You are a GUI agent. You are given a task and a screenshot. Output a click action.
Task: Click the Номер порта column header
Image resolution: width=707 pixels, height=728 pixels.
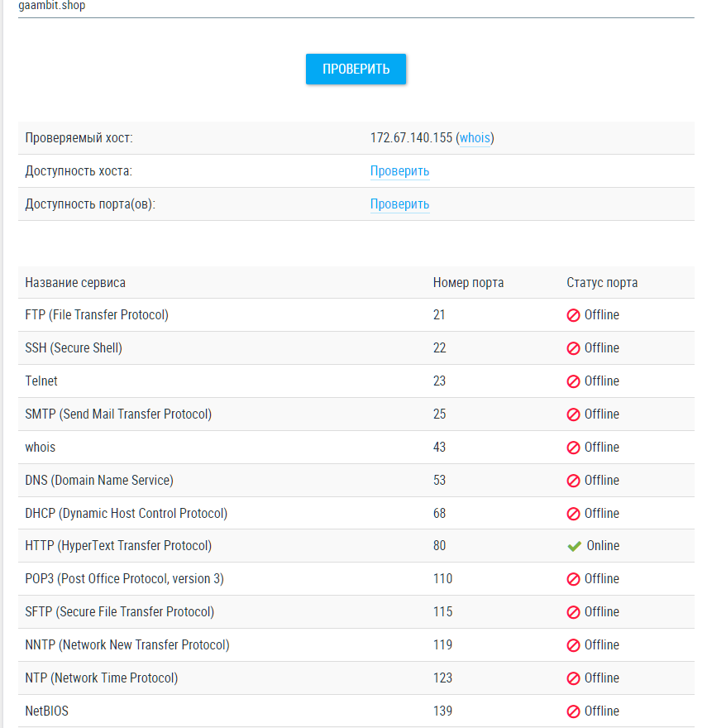click(x=468, y=283)
